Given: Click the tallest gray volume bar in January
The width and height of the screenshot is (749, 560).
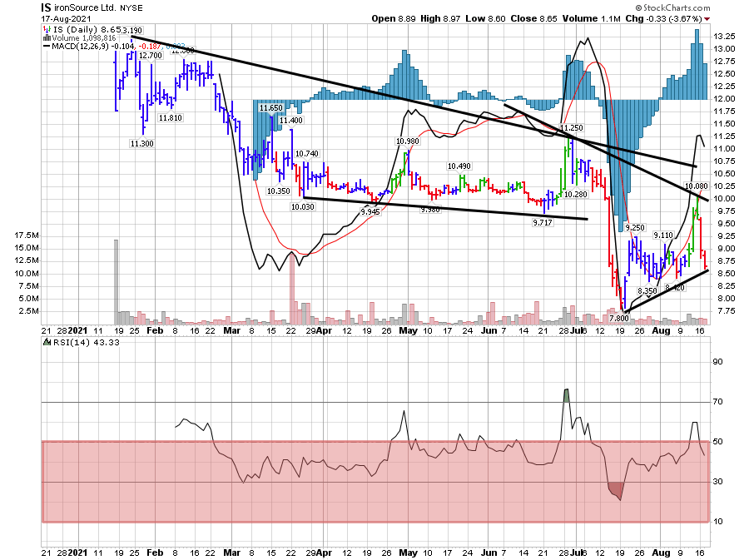Looking at the screenshot, I should tap(116, 281).
